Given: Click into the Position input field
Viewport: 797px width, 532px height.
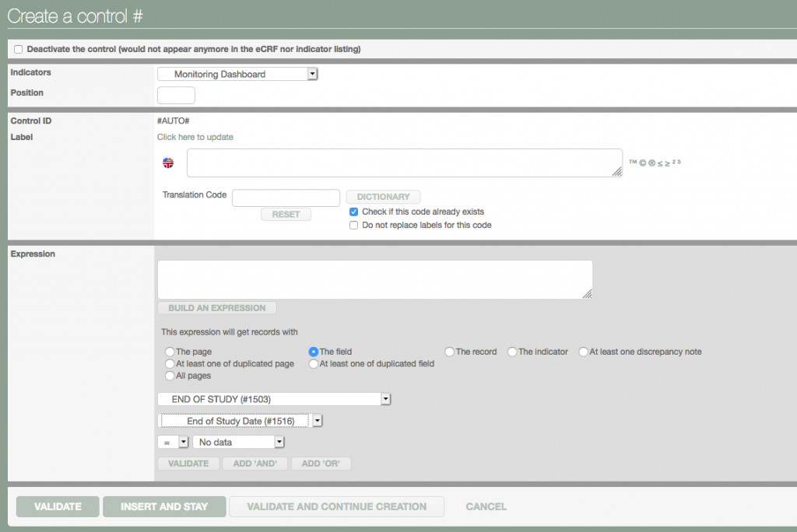Looking at the screenshot, I should click(x=176, y=96).
